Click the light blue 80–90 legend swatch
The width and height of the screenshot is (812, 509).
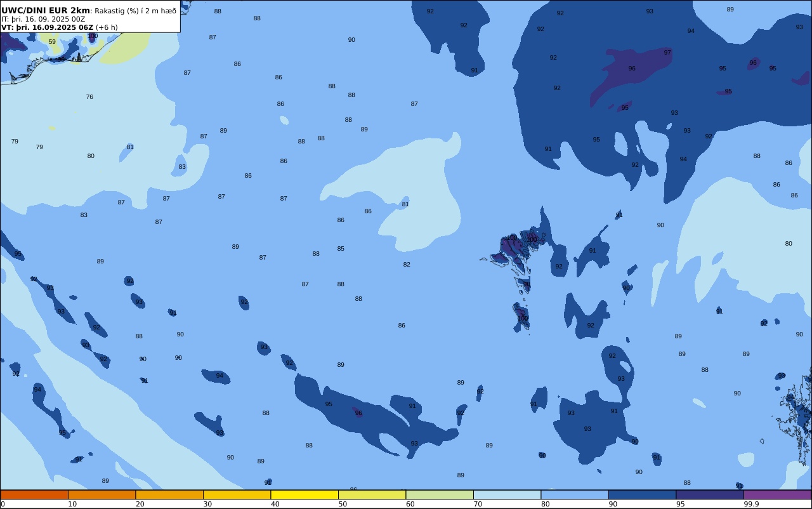pos(575,494)
